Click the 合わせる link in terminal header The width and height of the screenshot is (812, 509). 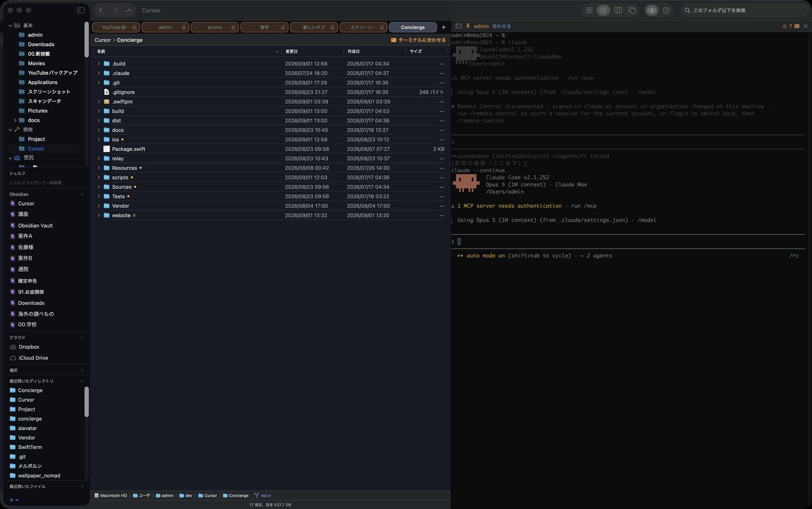click(x=501, y=26)
